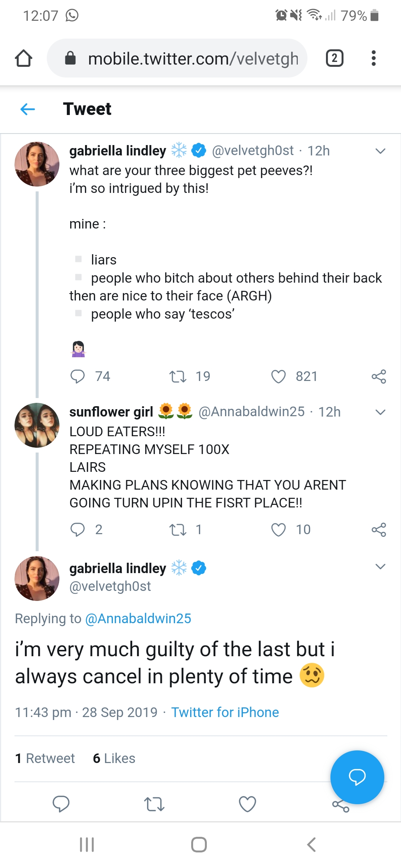Like the tweet with 821 likes
401x868 pixels.
click(278, 377)
